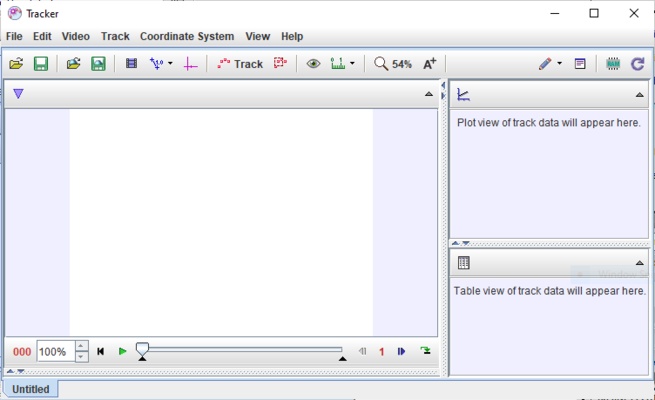The height and width of the screenshot is (400, 655).
Task: Click the memory RAM chip icon
Action: pos(613,63)
